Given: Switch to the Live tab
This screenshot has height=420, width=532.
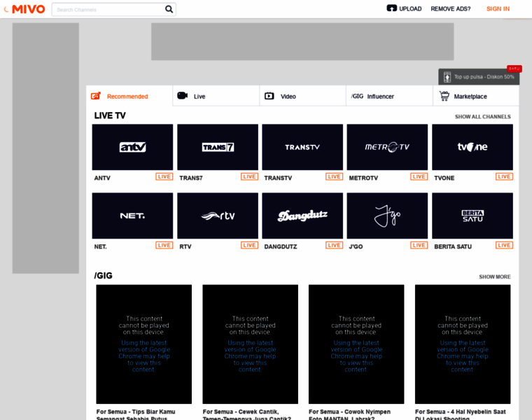Looking at the screenshot, I should tap(216, 96).
